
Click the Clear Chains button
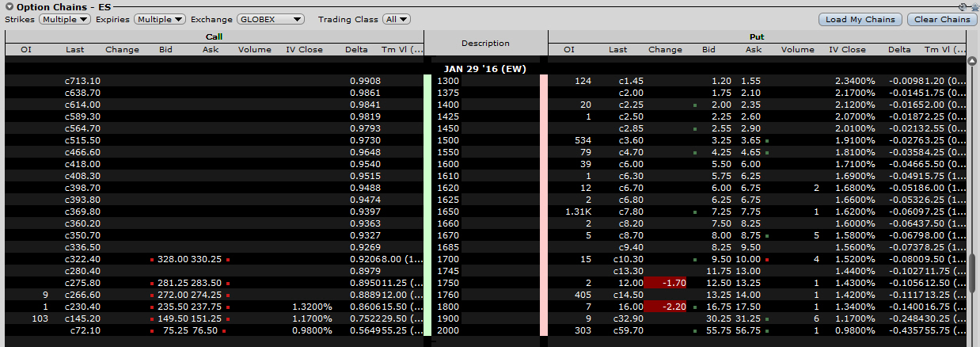coord(942,19)
